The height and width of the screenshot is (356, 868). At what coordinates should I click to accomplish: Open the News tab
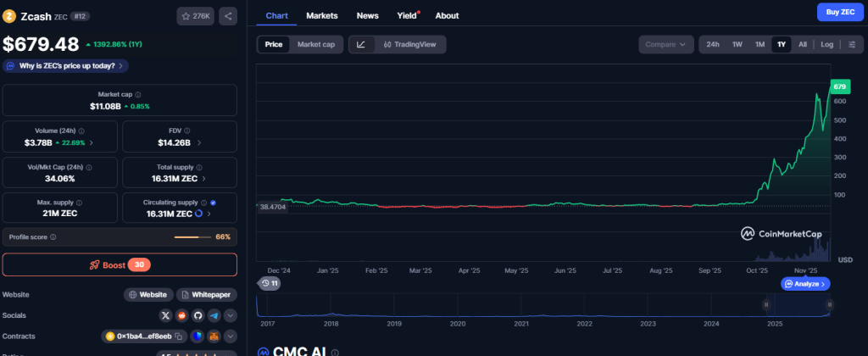coord(367,15)
